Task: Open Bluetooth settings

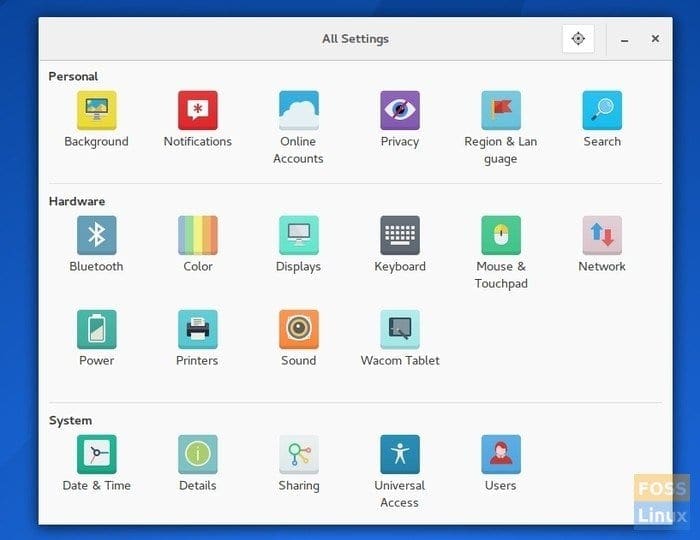Action: tap(96, 235)
